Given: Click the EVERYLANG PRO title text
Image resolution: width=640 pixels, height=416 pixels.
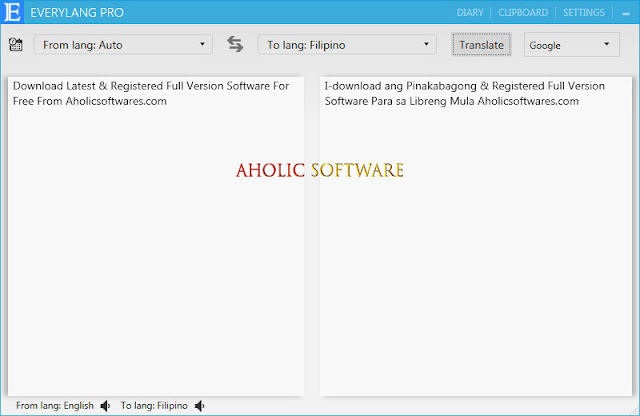Looking at the screenshot, I should coord(77,13).
